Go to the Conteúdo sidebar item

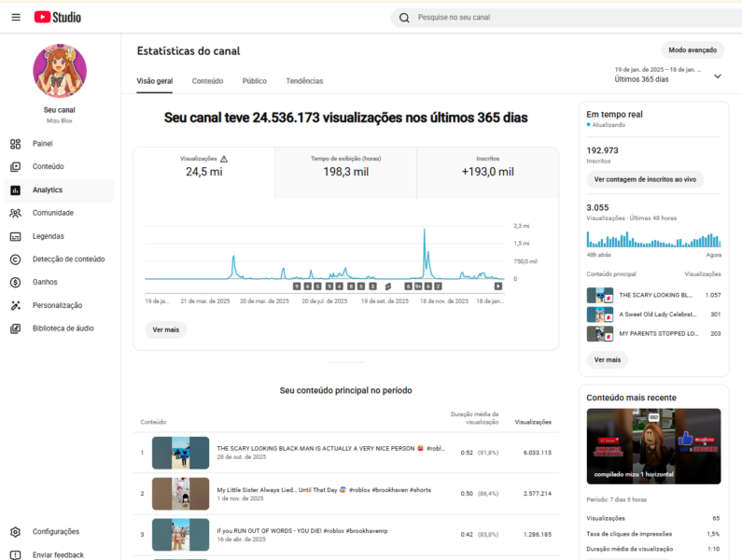pyautogui.click(x=60, y=167)
